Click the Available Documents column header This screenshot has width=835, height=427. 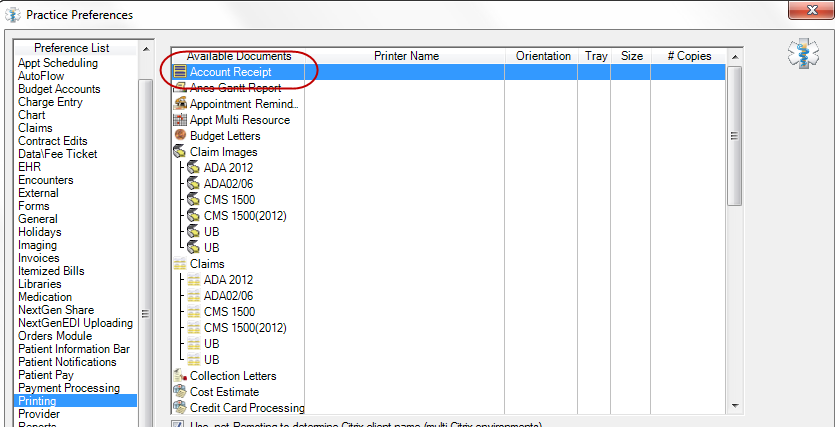[x=239, y=56]
